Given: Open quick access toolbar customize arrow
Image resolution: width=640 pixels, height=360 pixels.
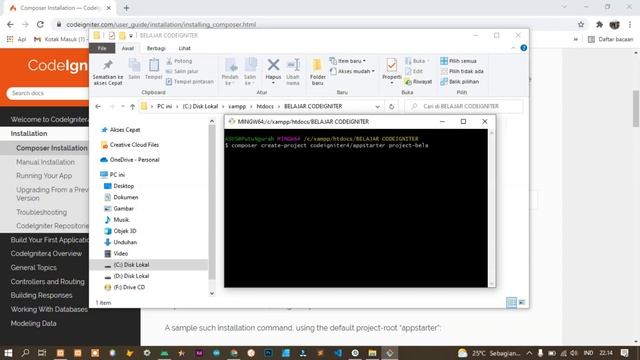Looking at the screenshot, I should 131,36.
